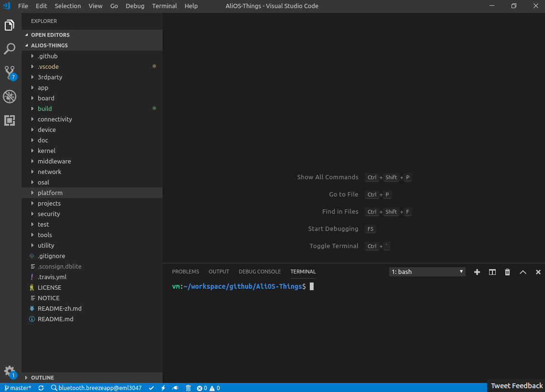Click the lightning bolt icon in status bar
This screenshot has width=545, height=392.
pyautogui.click(x=163, y=388)
